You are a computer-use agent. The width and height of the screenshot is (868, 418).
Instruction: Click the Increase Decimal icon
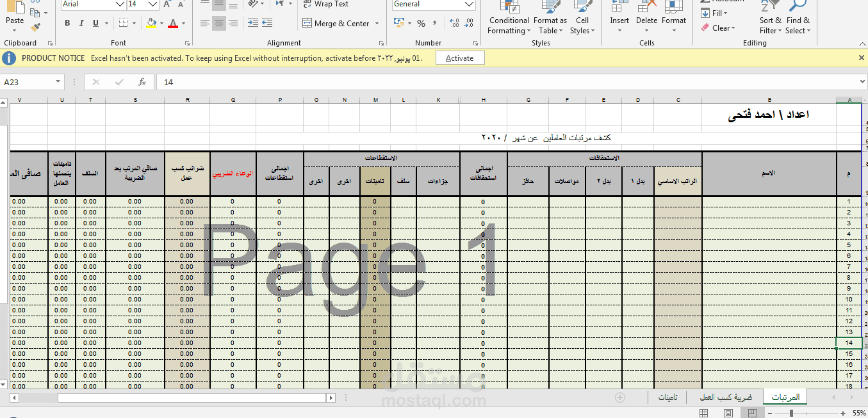point(455,24)
